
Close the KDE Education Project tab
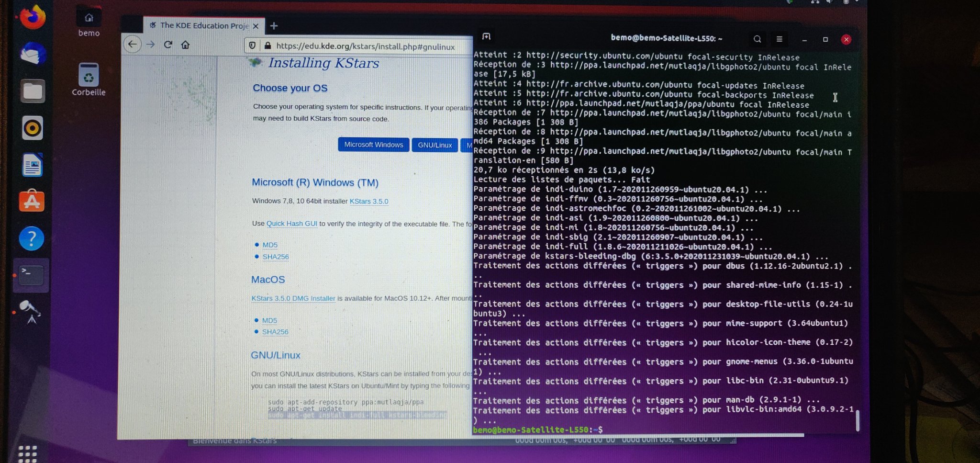click(x=256, y=26)
